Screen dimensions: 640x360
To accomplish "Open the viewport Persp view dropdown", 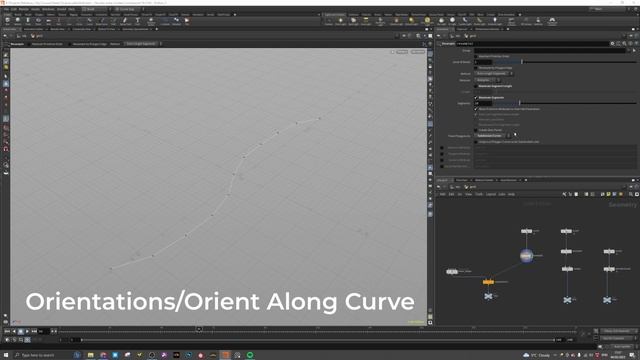I will coord(402,52).
